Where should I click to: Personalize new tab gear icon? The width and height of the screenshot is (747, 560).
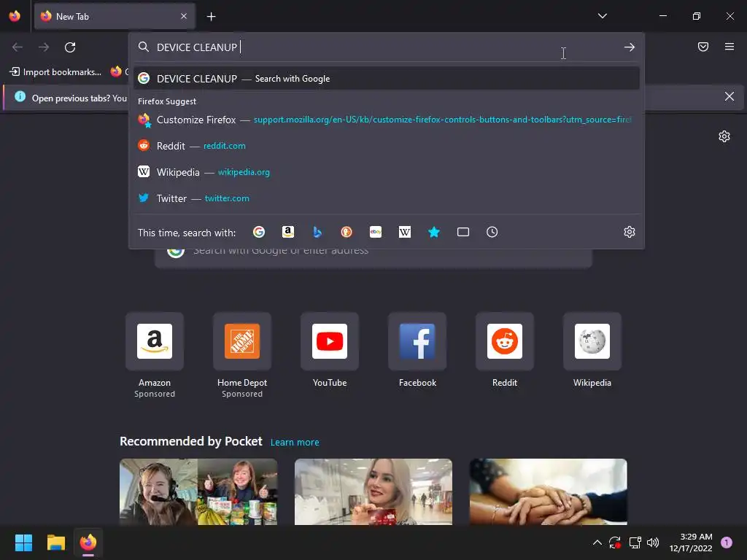coord(724,136)
